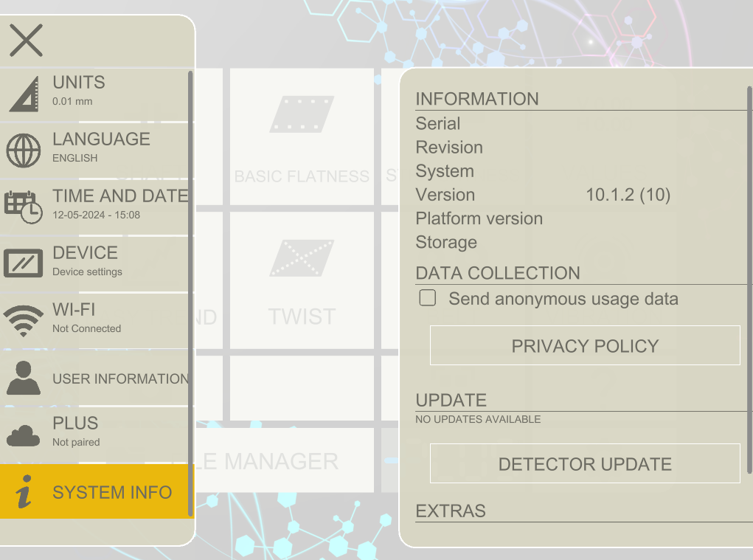Select the Units settings icon

click(24, 92)
